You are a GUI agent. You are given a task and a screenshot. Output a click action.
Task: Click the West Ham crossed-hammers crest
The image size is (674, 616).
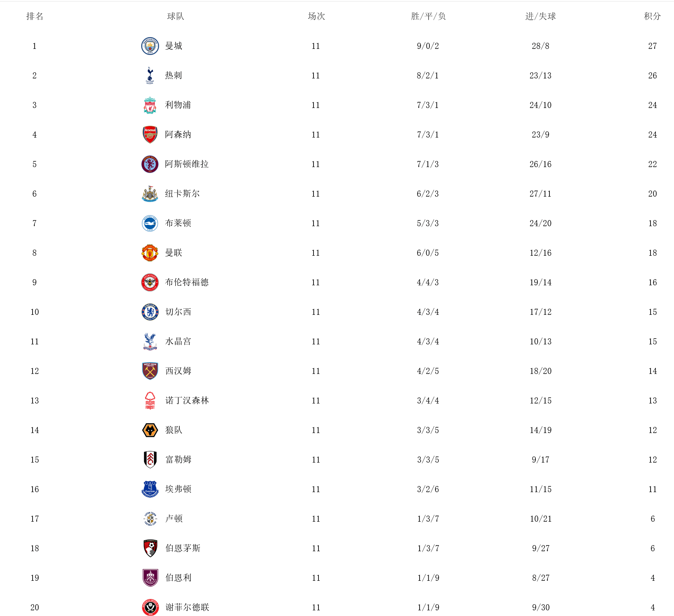click(x=150, y=371)
